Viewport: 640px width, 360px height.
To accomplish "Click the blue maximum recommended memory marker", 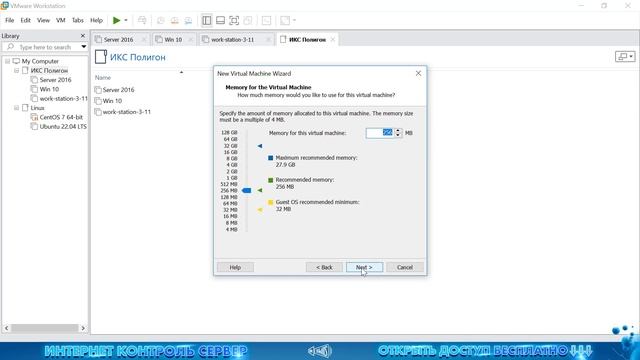I will pyautogui.click(x=260, y=146).
